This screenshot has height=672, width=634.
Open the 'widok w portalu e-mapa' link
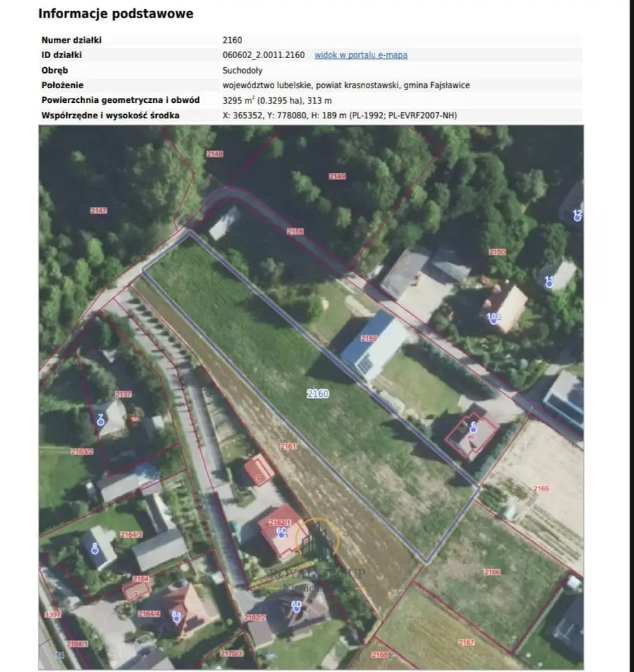(360, 55)
